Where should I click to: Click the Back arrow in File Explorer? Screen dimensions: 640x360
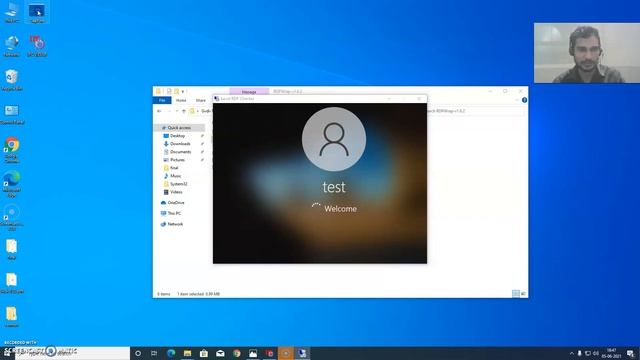pyautogui.click(x=159, y=111)
